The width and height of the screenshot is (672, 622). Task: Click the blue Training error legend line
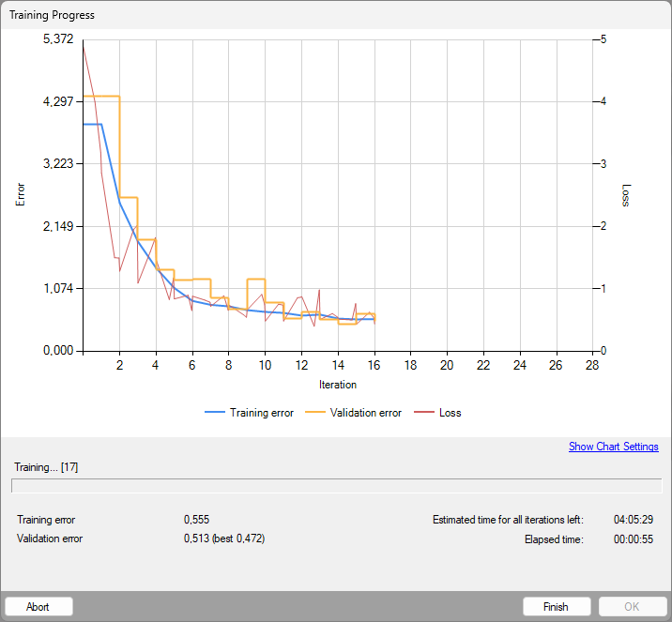click(x=215, y=413)
